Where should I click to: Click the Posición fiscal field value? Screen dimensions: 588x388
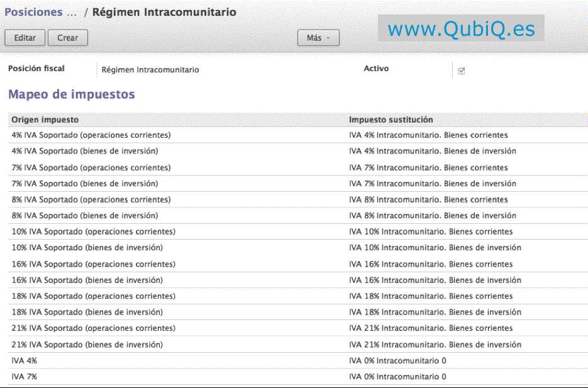(150, 70)
